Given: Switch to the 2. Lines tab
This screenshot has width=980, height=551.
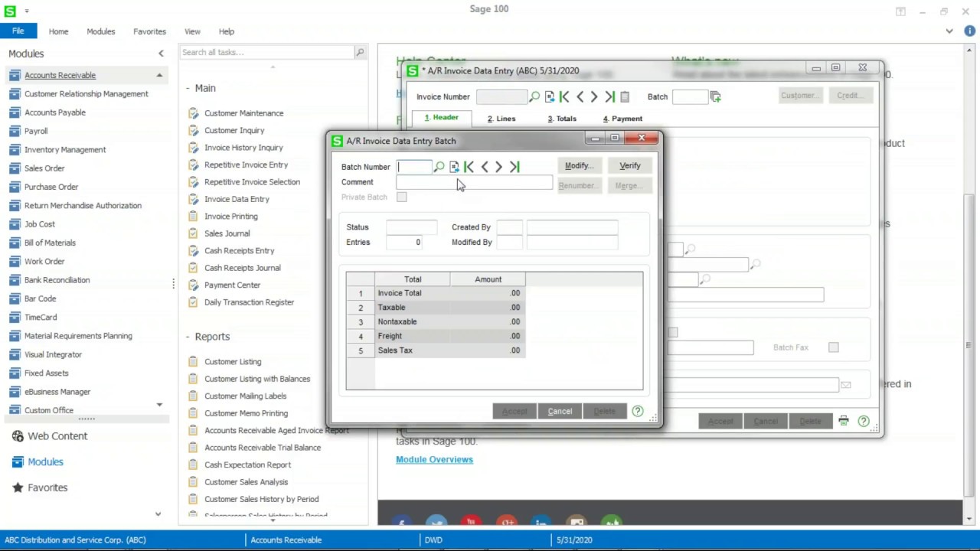Looking at the screenshot, I should (501, 119).
